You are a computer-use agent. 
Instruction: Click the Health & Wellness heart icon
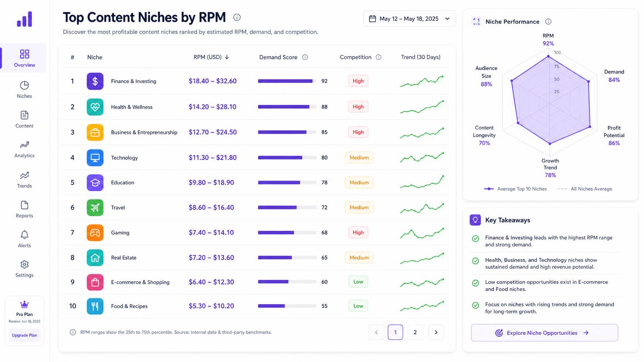click(95, 107)
